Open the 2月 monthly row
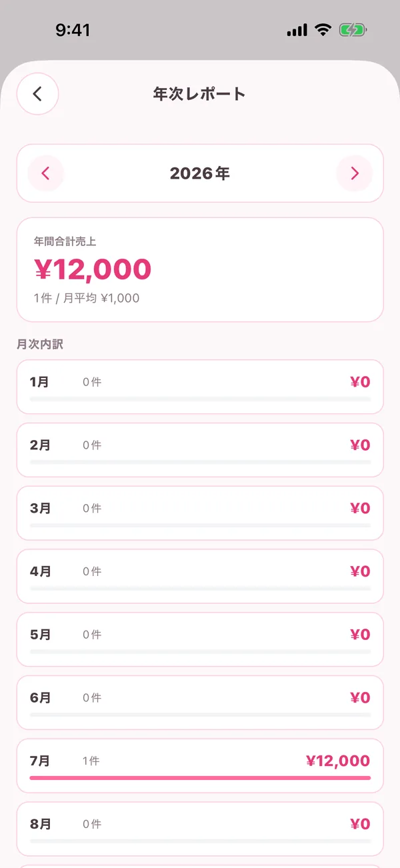This screenshot has height=868, width=400. [200, 450]
